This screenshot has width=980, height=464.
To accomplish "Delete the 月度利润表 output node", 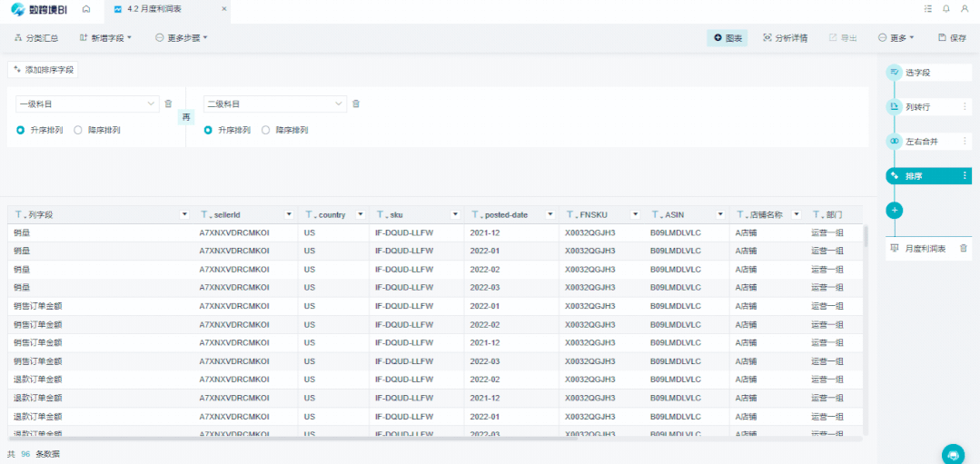I will [963, 249].
